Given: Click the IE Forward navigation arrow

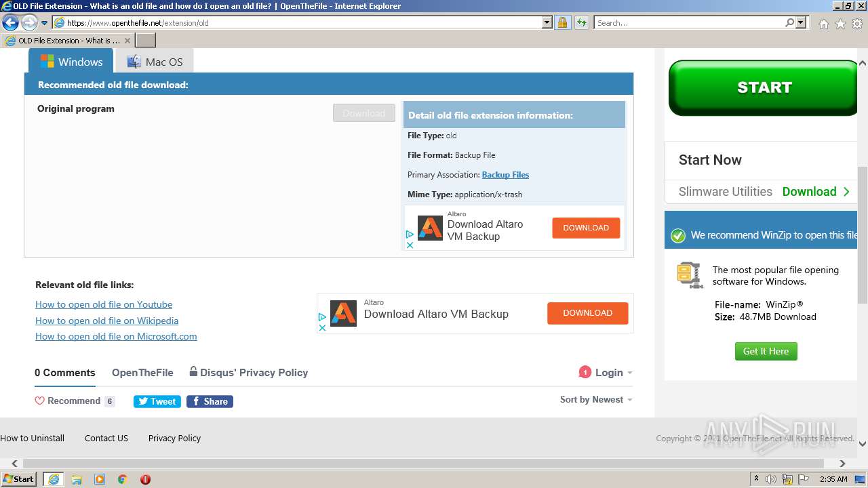Looking at the screenshot, I should click(x=29, y=22).
